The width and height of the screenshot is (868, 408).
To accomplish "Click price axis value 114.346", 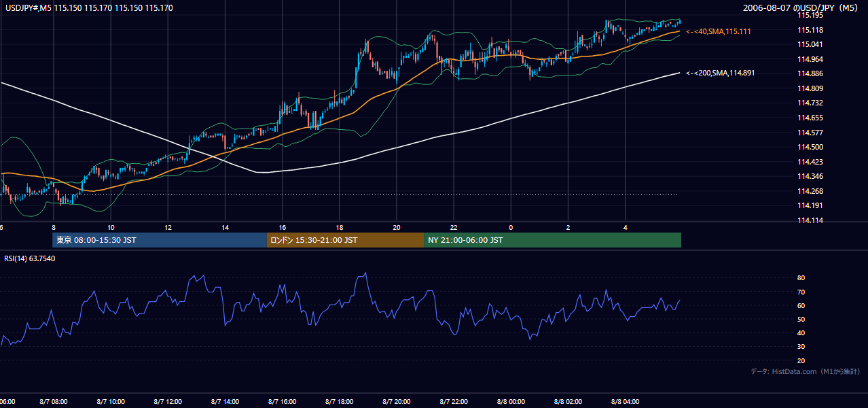I will pos(810,176).
